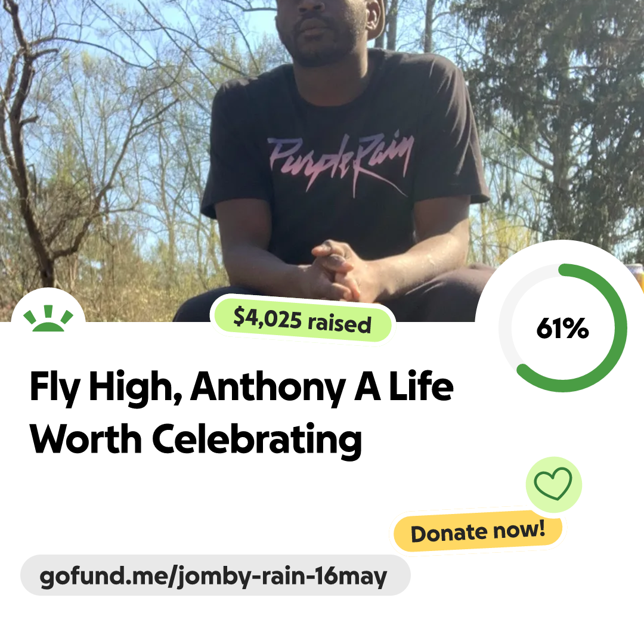The image size is (644, 644).
Task: Click the grey pill around the URL
Action: click(215, 575)
